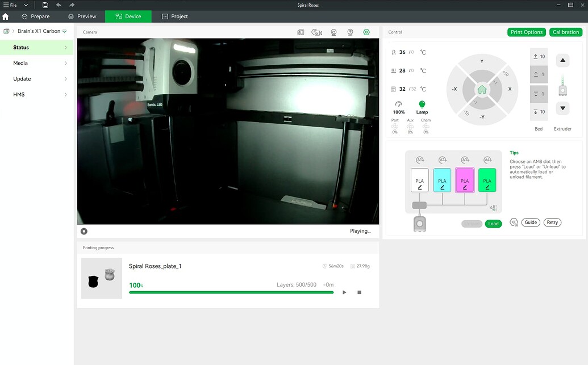Select HMS in the sidebar
The image size is (588, 365).
(x=37, y=95)
